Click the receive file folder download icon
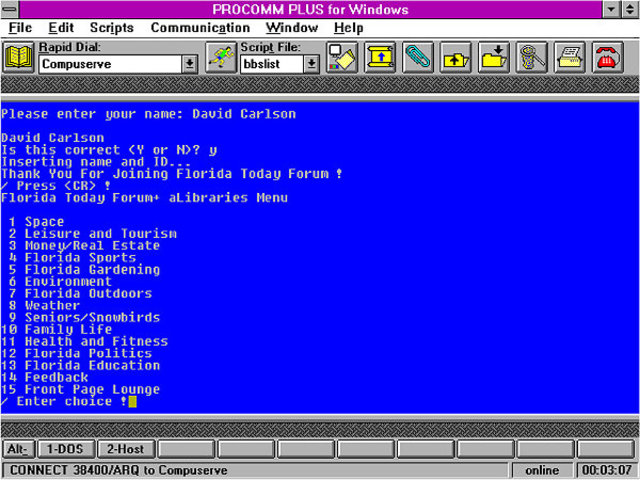Viewport: 640px width, 480px height. [x=494, y=58]
